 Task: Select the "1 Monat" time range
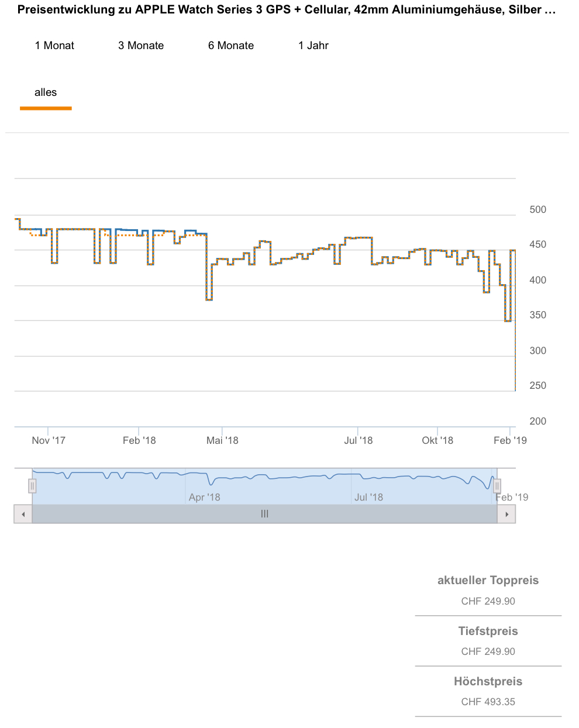(x=54, y=46)
